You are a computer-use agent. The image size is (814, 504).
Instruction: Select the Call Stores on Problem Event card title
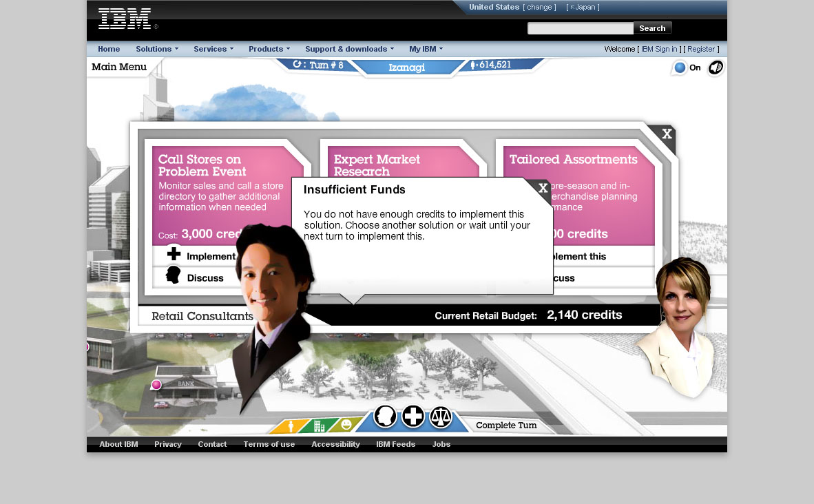coord(202,165)
